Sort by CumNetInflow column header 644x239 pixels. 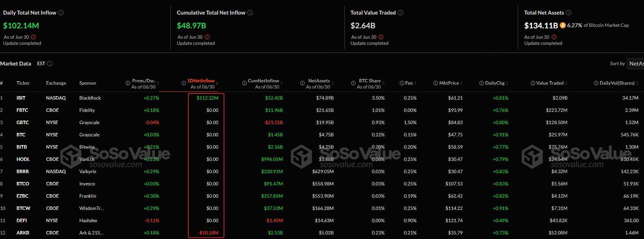(263, 81)
